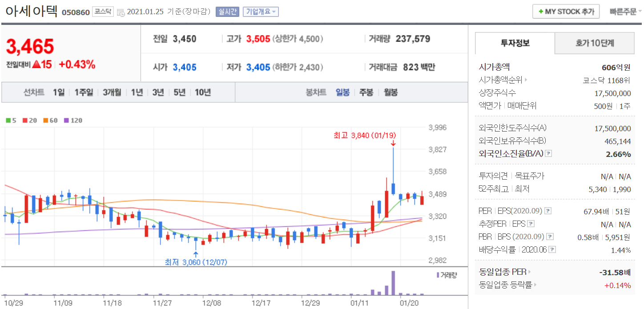The image size is (644, 309).
Task: Switch to the 호가10단계 tab
Action: click(x=595, y=43)
